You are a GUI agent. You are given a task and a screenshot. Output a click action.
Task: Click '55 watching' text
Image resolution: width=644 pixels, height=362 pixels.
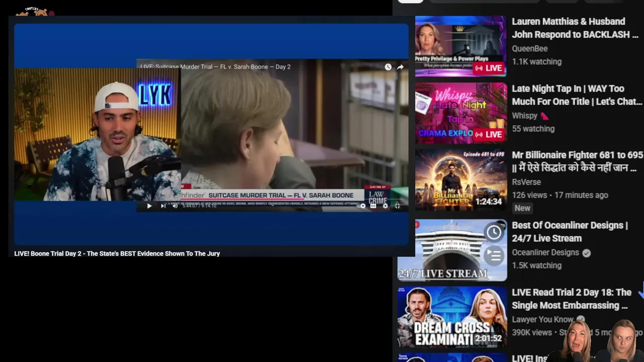(x=533, y=129)
